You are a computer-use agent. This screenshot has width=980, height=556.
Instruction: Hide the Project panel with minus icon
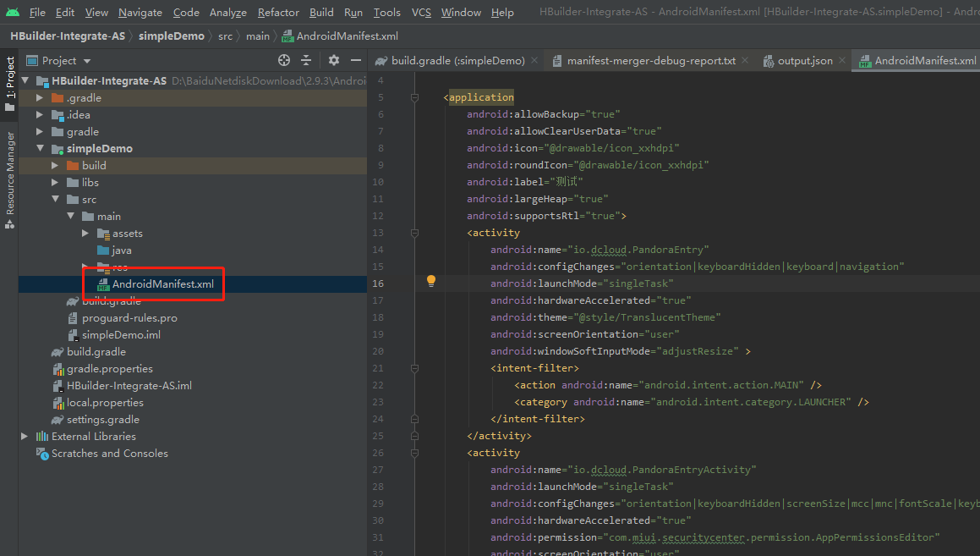click(x=356, y=60)
